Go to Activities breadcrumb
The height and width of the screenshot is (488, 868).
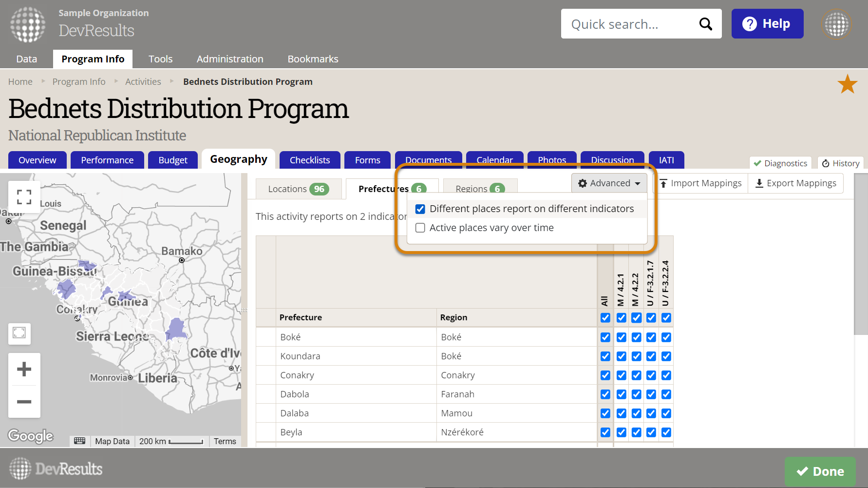click(x=143, y=82)
